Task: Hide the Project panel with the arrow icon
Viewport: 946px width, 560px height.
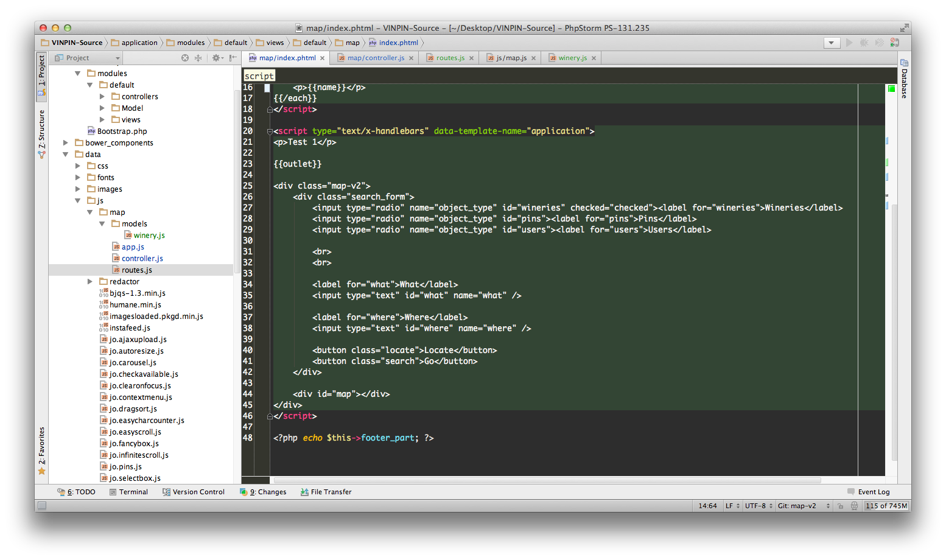Action: pos(233,58)
